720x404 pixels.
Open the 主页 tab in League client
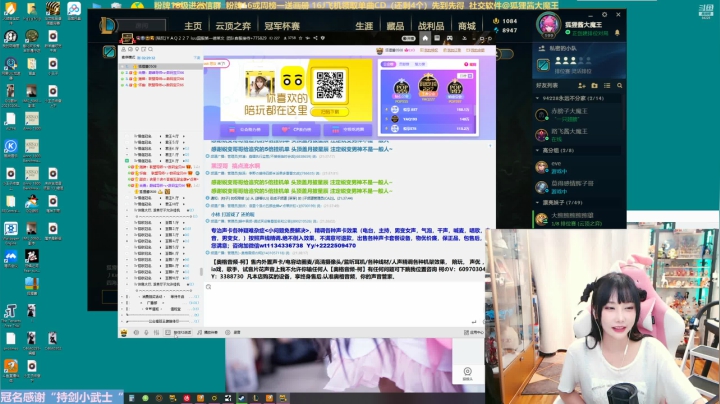tap(193, 26)
